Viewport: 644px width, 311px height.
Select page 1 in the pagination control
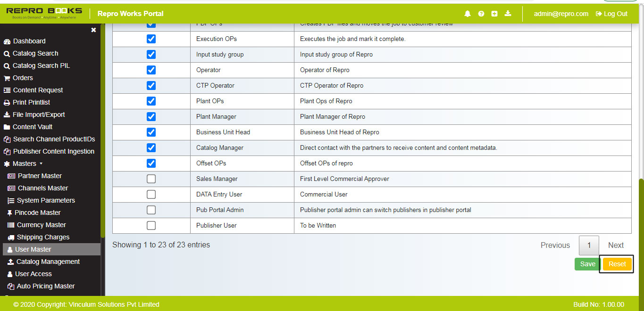coord(589,245)
